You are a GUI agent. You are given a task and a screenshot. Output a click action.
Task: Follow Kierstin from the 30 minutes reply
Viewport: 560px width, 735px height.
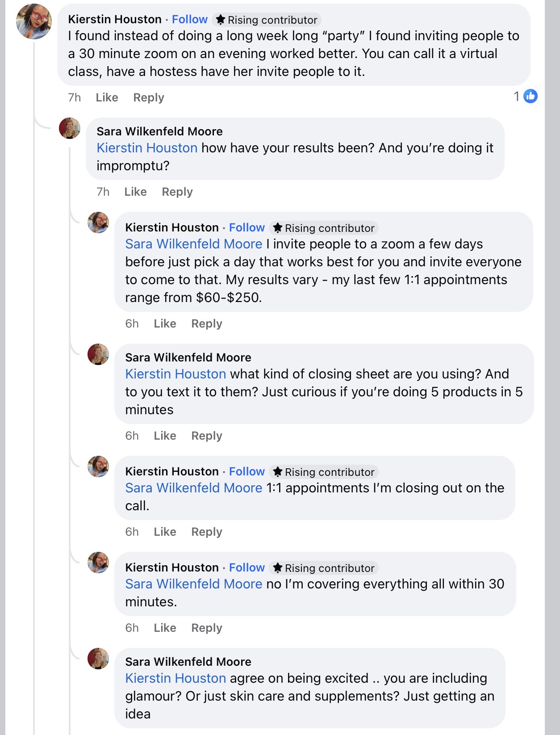click(247, 567)
